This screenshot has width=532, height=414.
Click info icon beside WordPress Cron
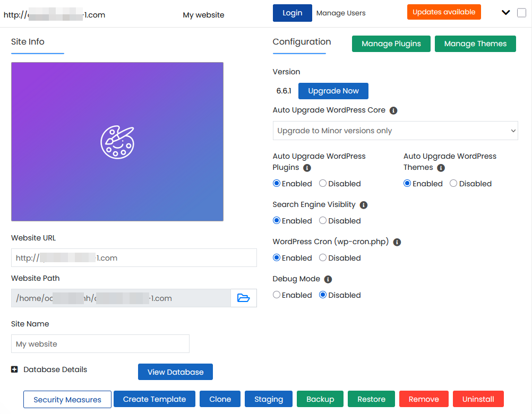point(397,242)
